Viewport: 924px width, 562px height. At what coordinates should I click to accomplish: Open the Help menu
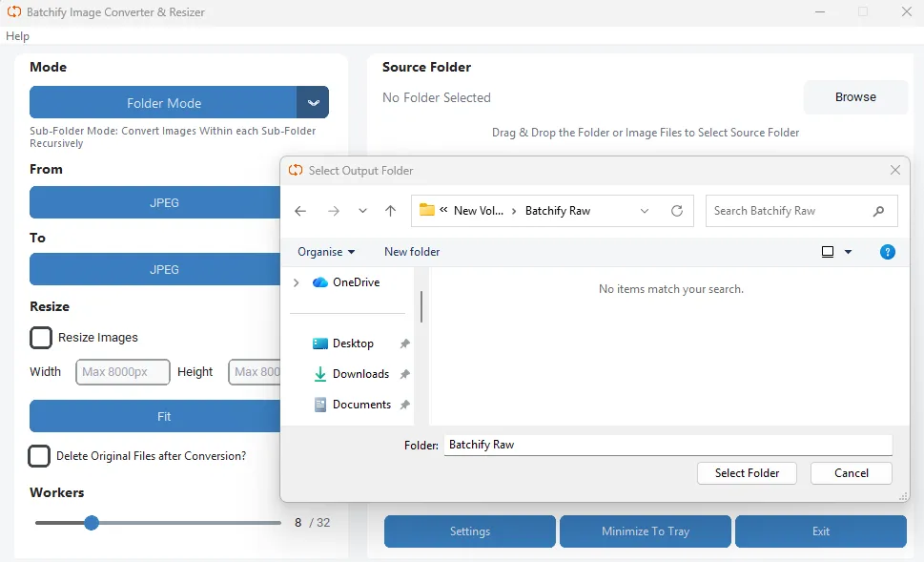pos(17,35)
